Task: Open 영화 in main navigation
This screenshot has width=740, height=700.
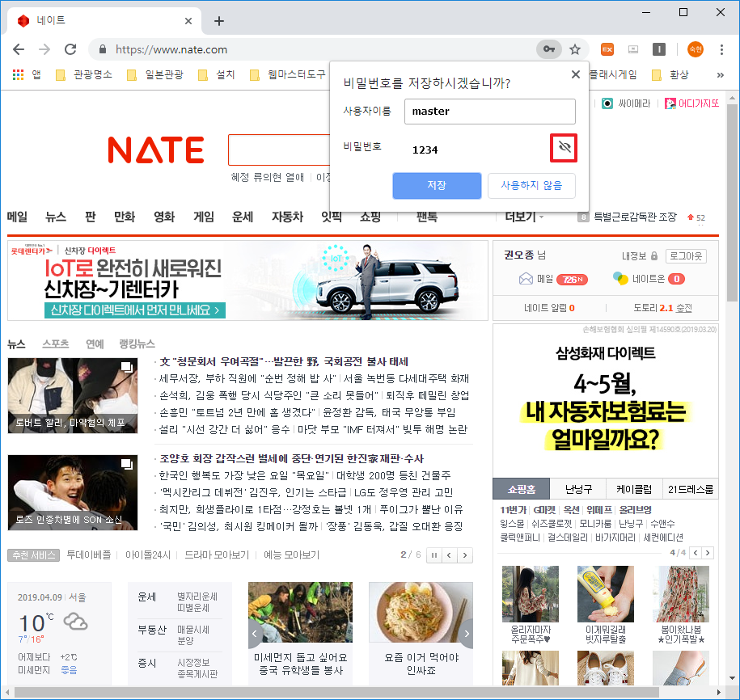Action: point(164,217)
